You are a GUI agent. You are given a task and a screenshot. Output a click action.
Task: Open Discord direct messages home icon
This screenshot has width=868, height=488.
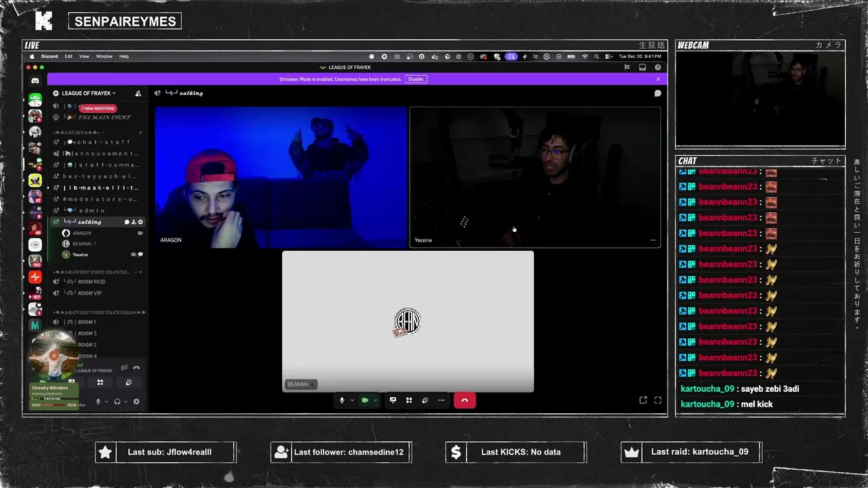[x=35, y=81]
